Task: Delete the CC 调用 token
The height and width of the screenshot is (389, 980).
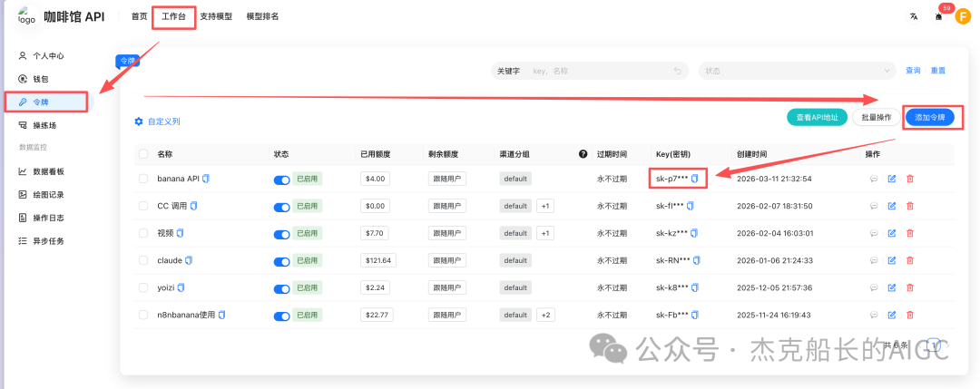Action: click(910, 206)
